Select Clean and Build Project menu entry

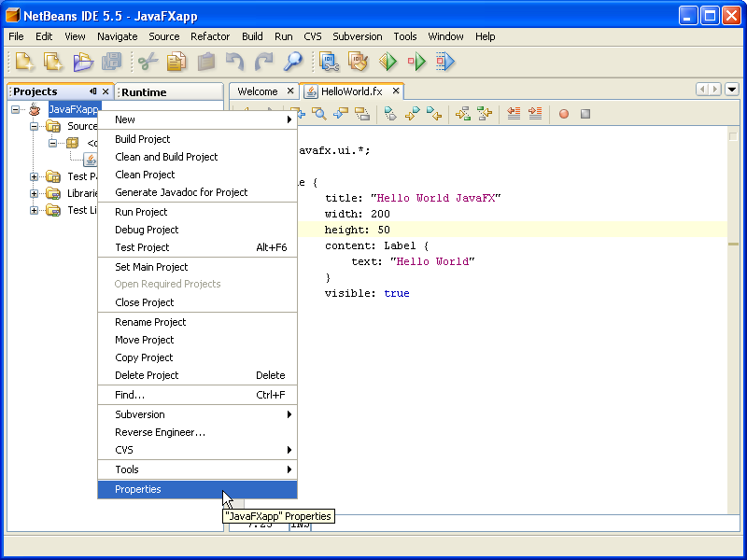[x=166, y=157]
